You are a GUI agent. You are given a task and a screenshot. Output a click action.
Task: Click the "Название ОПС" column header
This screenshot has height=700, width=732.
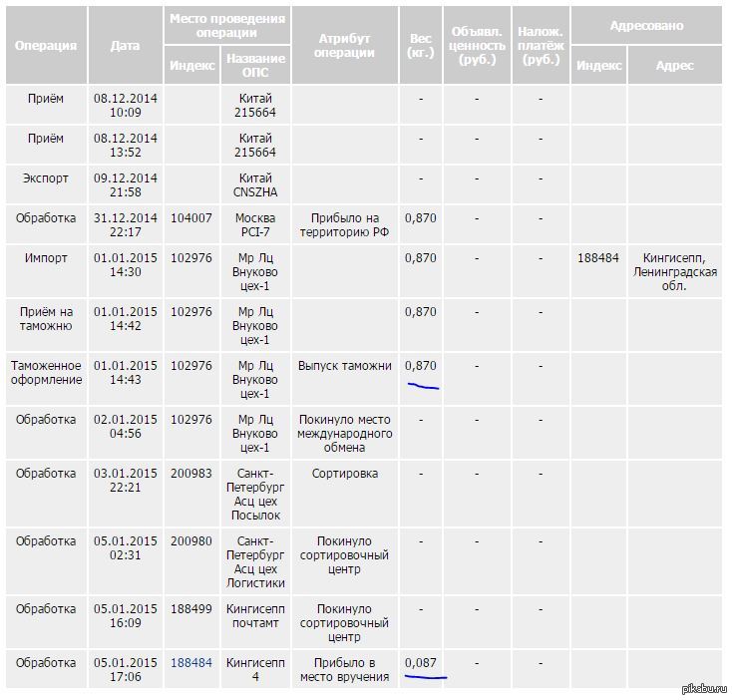click(255, 65)
